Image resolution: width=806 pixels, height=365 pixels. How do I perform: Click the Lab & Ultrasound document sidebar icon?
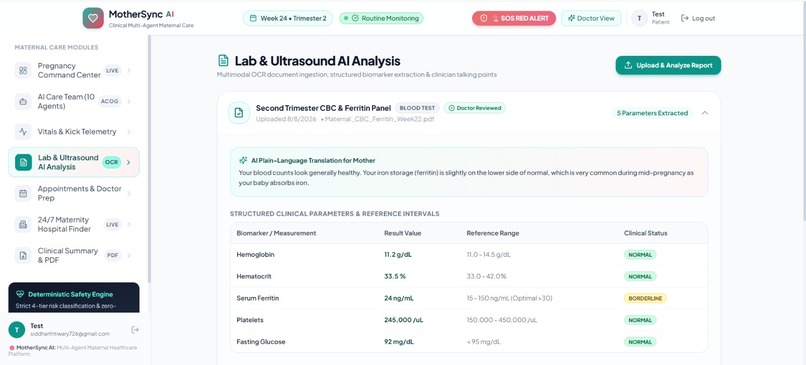click(x=23, y=162)
